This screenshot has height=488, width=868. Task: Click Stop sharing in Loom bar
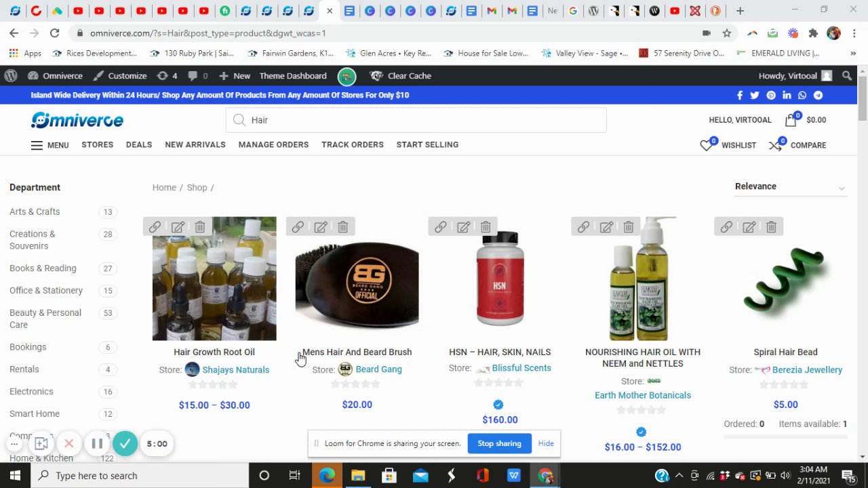click(499, 443)
